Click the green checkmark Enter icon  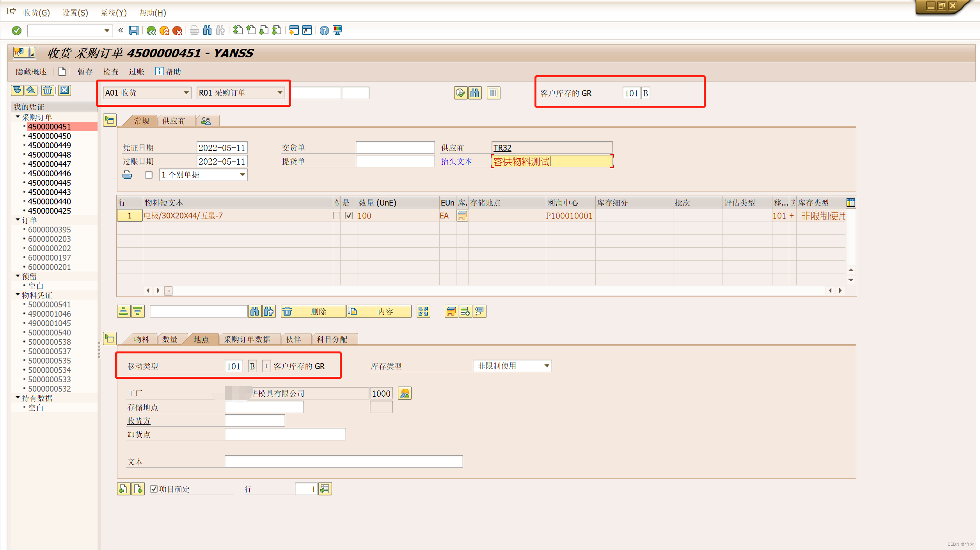pyautogui.click(x=17, y=30)
